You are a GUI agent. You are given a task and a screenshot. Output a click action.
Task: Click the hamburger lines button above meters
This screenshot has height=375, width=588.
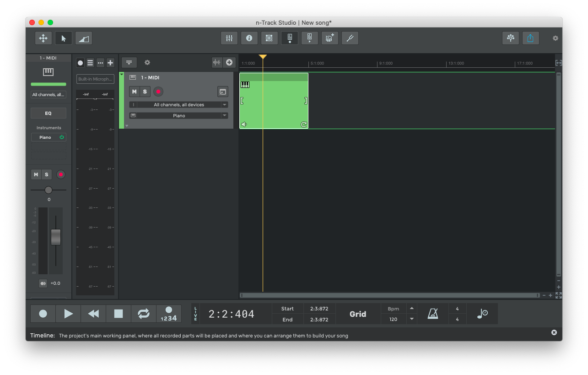point(90,63)
